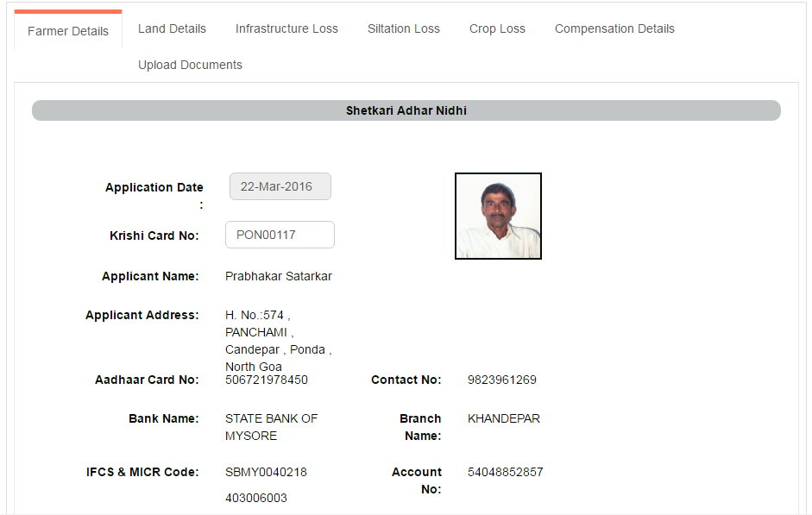Click the applicant's photo thumbnail
812x515 pixels.
point(498,216)
